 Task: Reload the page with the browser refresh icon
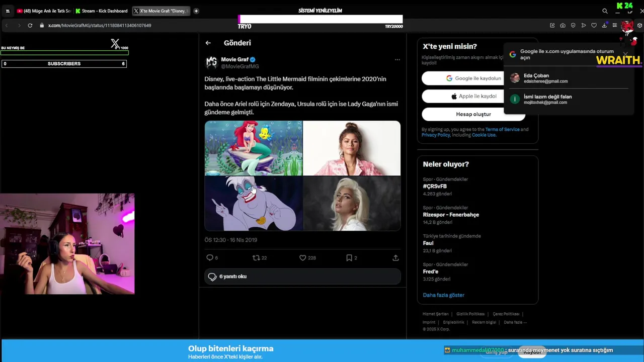point(30,26)
